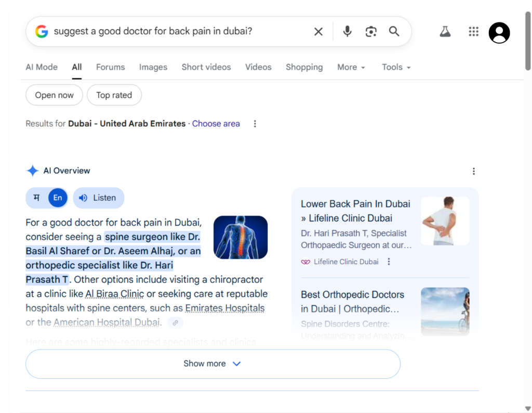
Task: Play the AI Overview with Listen button
Action: coord(98,198)
